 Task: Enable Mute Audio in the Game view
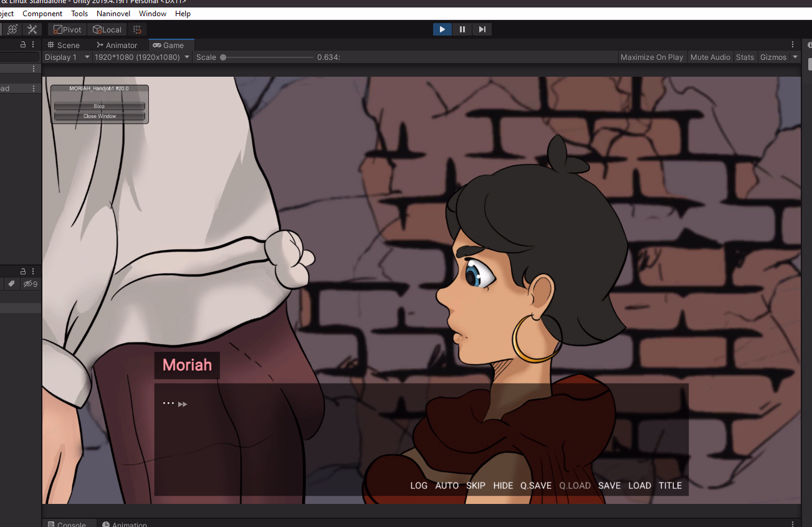(x=710, y=57)
